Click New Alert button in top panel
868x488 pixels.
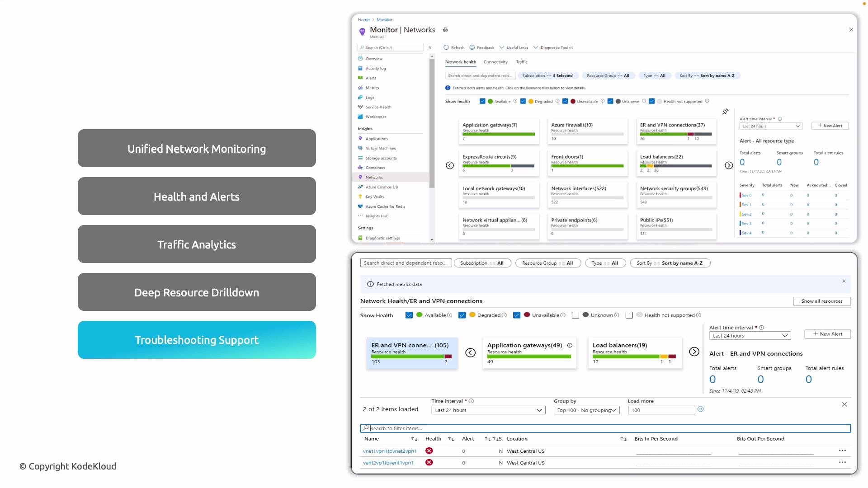tap(830, 126)
